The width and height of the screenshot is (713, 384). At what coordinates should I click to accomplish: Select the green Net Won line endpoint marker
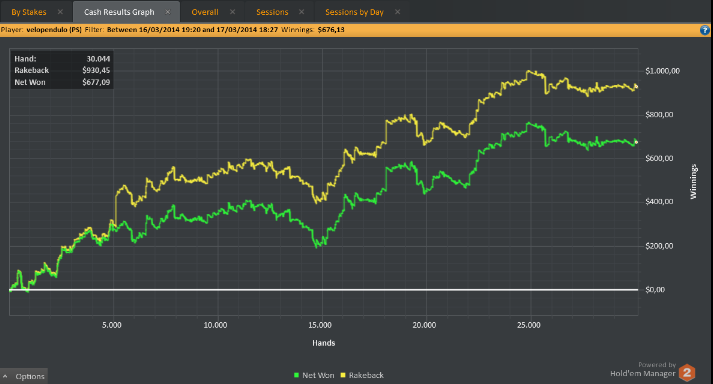pos(636,142)
